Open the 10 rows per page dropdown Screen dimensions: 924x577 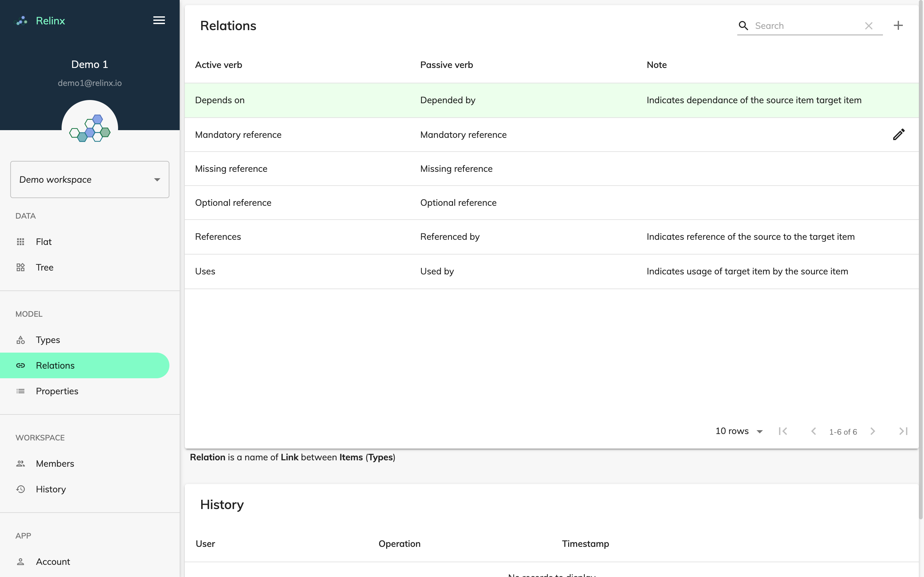coord(739,431)
